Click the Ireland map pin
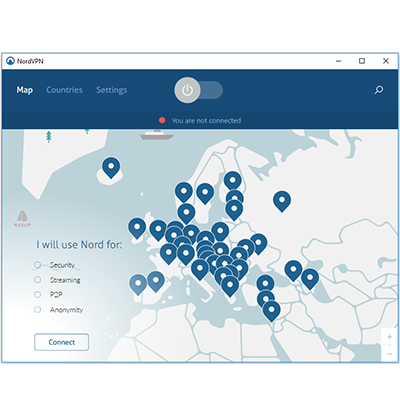The width and height of the screenshot is (400, 416). click(137, 228)
